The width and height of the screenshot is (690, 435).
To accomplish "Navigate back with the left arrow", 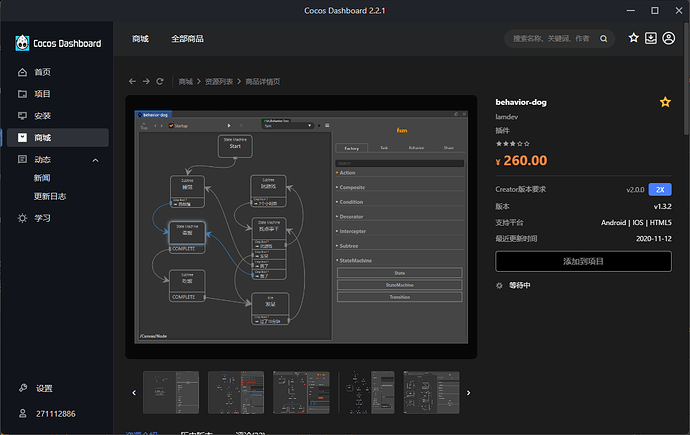I will tap(132, 81).
